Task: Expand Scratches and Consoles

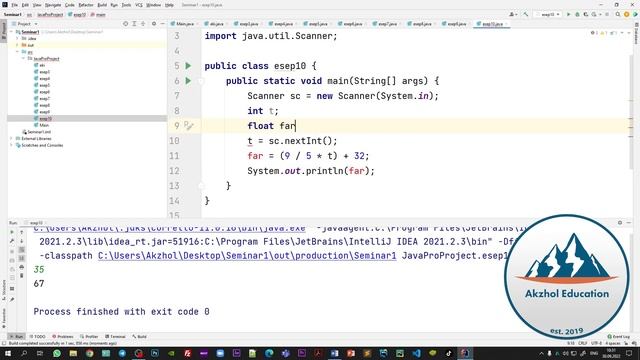Action: 11,145
